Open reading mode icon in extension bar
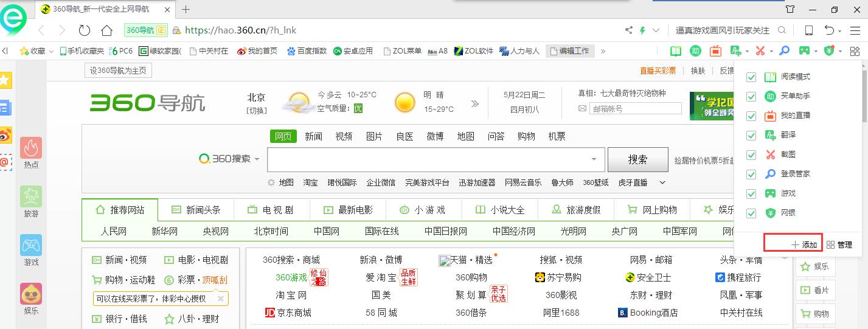The image size is (868, 329). [676, 51]
